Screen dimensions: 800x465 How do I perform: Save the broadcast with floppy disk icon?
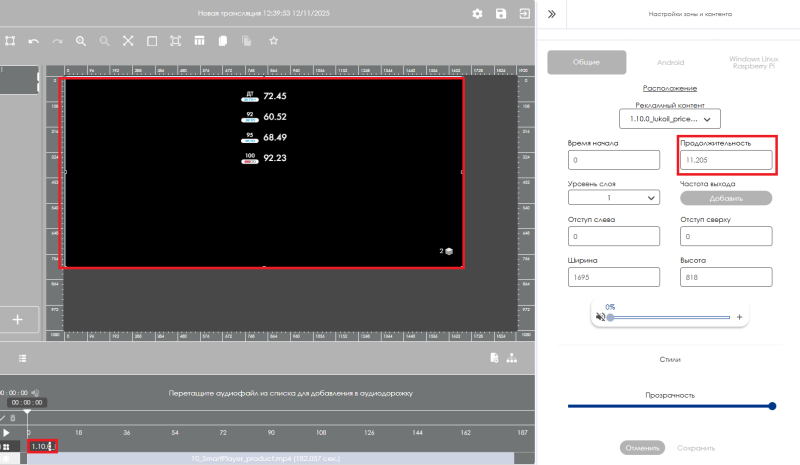[x=501, y=14]
